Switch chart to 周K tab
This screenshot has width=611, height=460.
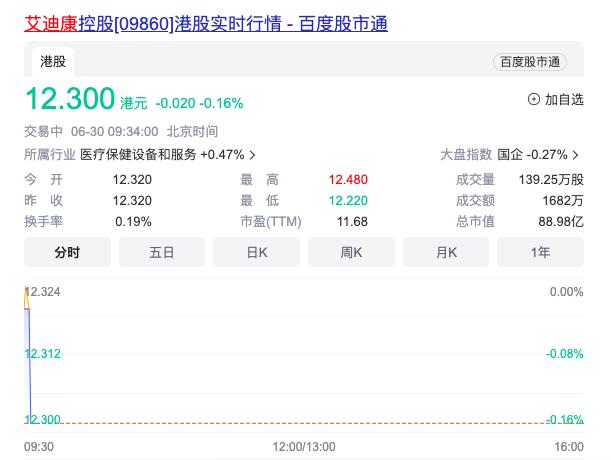pos(351,252)
